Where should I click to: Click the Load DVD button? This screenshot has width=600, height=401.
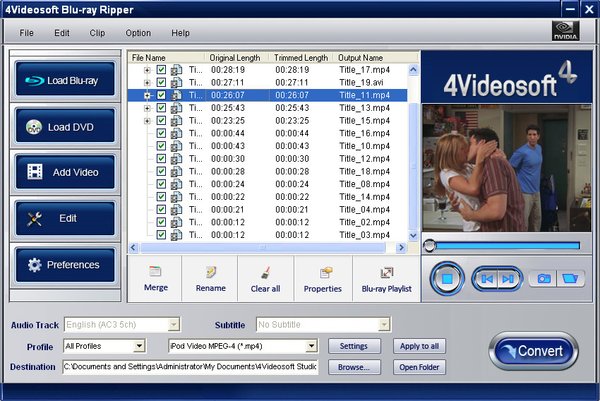coord(65,126)
